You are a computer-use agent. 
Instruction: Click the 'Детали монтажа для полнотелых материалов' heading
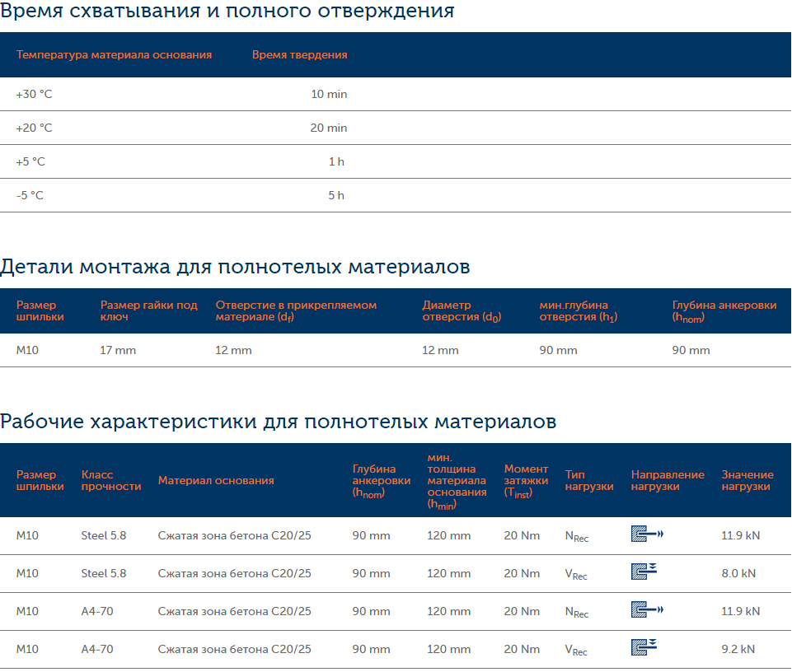tap(235, 268)
